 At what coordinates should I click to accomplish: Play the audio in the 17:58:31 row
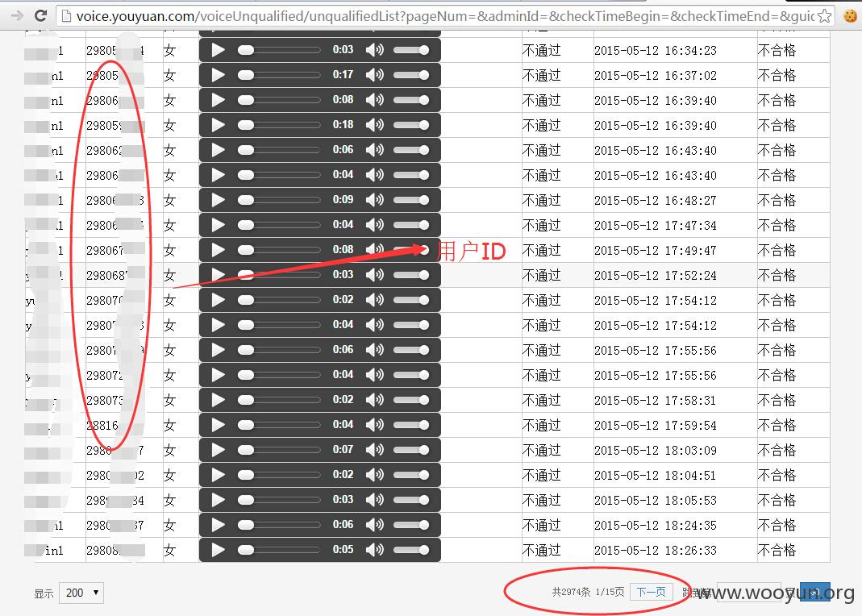[218, 400]
